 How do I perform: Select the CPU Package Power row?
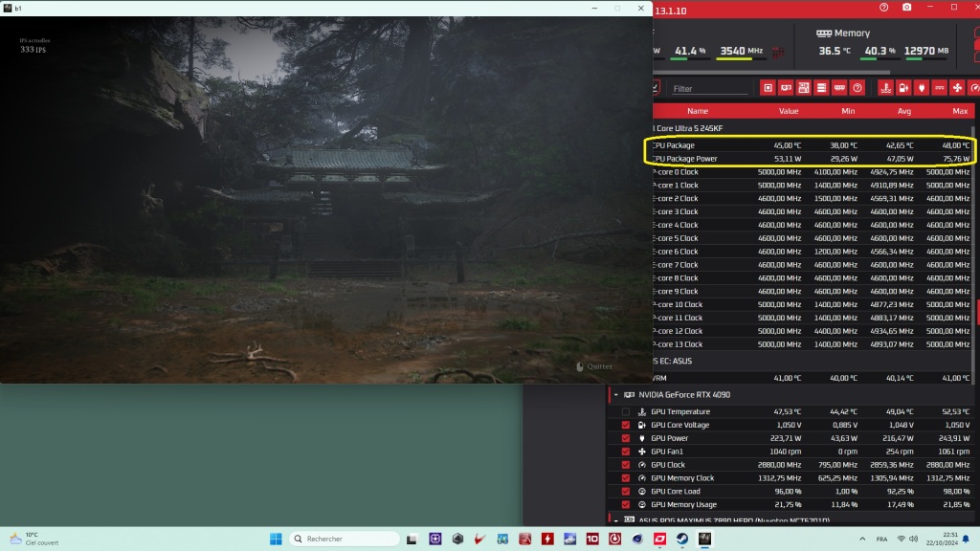pos(812,159)
